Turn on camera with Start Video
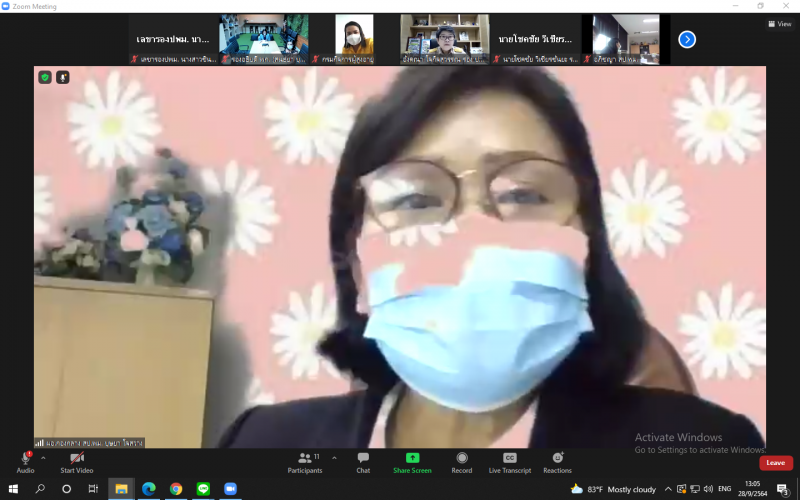Image resolution: width=800 pixels, height=500 pixels. [x=77, y=462]
